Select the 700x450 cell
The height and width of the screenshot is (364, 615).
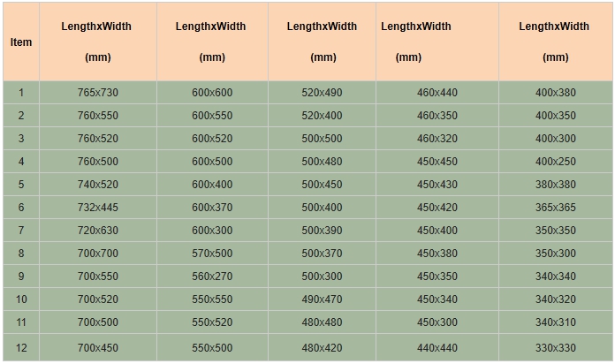[x=98, y=347]
